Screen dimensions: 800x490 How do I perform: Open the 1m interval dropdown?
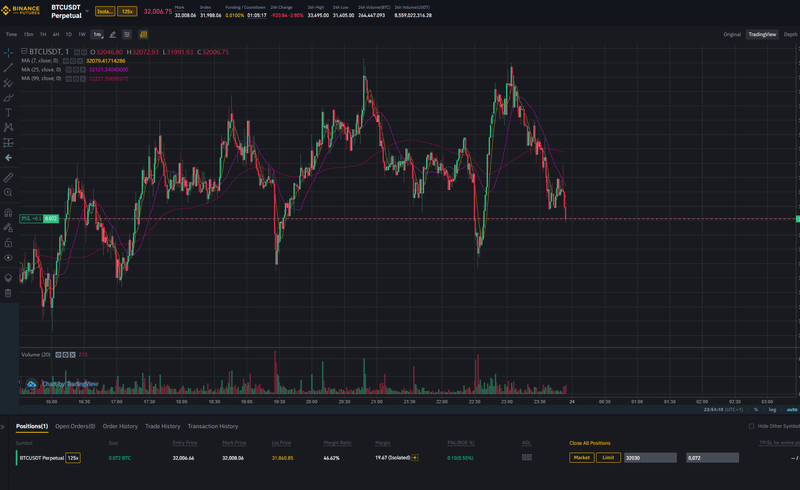97,35
